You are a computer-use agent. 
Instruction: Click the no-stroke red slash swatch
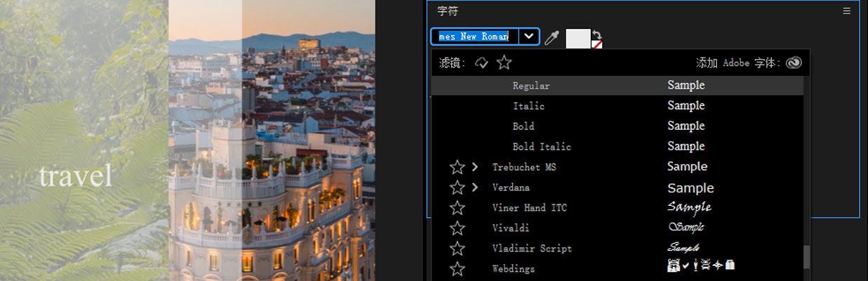[597, 45]
